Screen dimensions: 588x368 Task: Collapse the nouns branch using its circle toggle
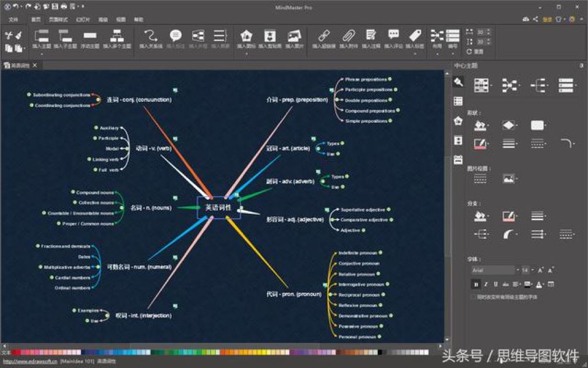pyautogui.click(x=122, y=208)
